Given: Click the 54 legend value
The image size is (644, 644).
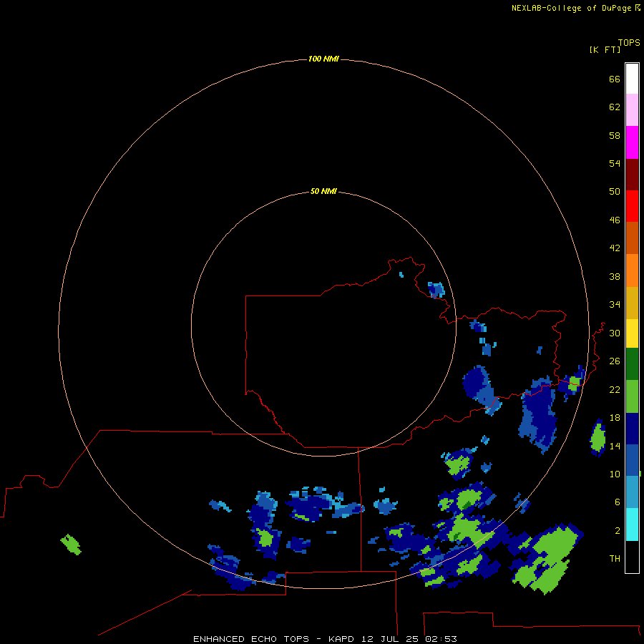Looking at the screenshot, I should (615, 163).
